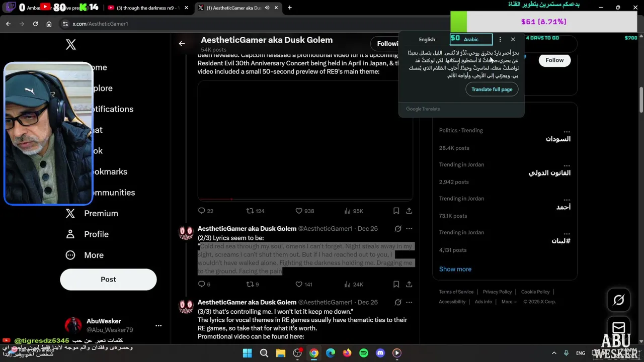This screenshot has height=362, width=644.
Task: Share the post with 95K views
Action: 409,211
